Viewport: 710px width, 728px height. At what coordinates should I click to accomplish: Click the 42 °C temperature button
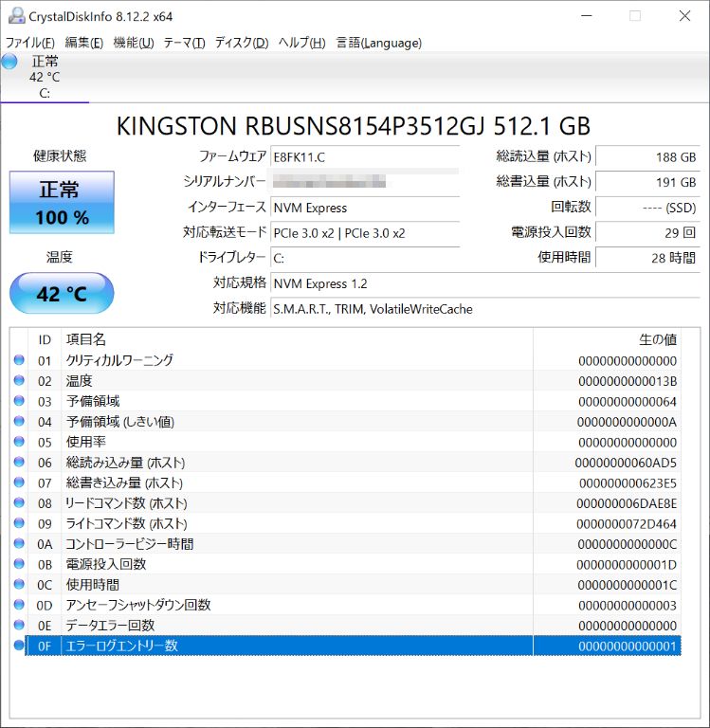[x=62, y=294]
